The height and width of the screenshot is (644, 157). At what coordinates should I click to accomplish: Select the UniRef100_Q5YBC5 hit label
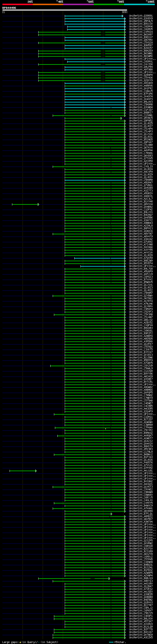141,118
